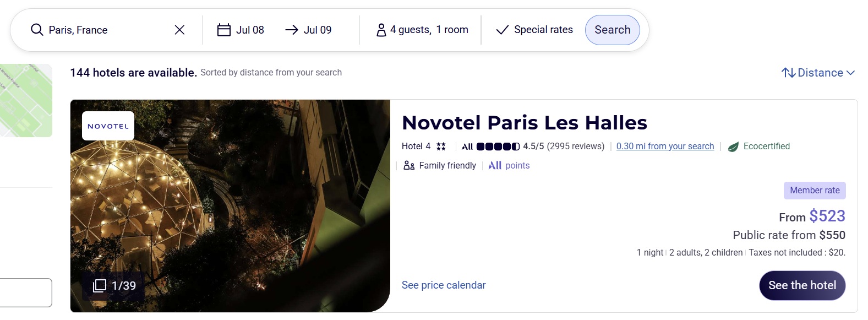Click the Ecocertified leaf icon
Screen dimensions: 868x320
pyautogui.click(x=733, y=147)
